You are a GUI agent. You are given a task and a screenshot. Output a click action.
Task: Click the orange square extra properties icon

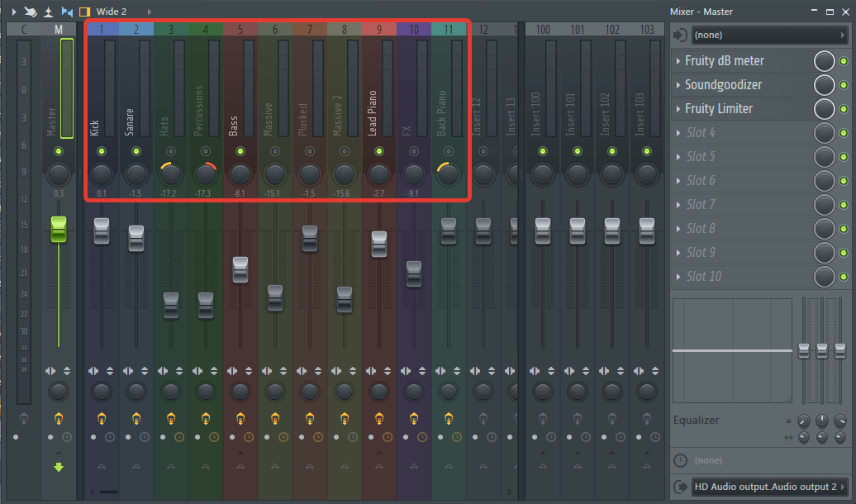pos(84,12)
